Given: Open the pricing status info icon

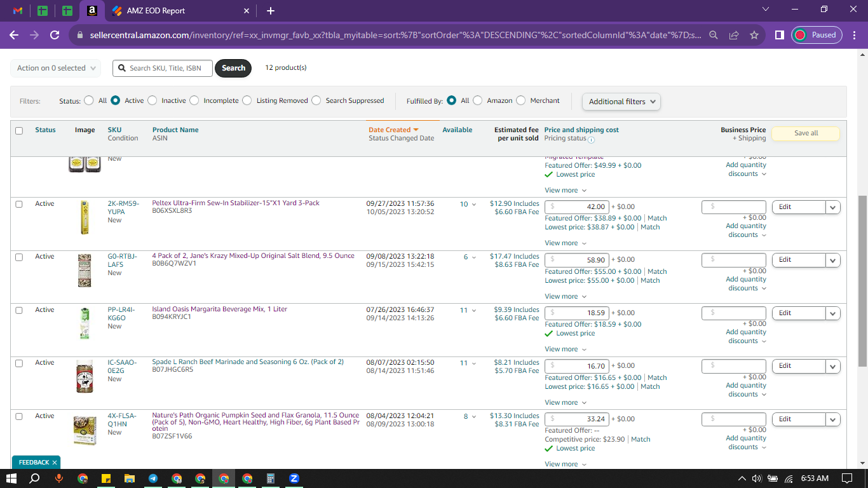Looking at the screenshot, I should pyautogui.click(x=591, y=140).
